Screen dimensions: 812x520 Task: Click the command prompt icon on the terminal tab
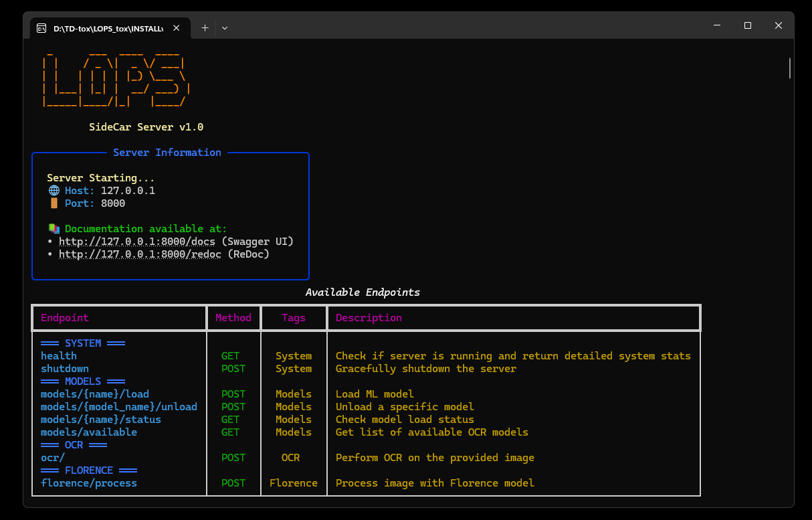click(41, 28)
